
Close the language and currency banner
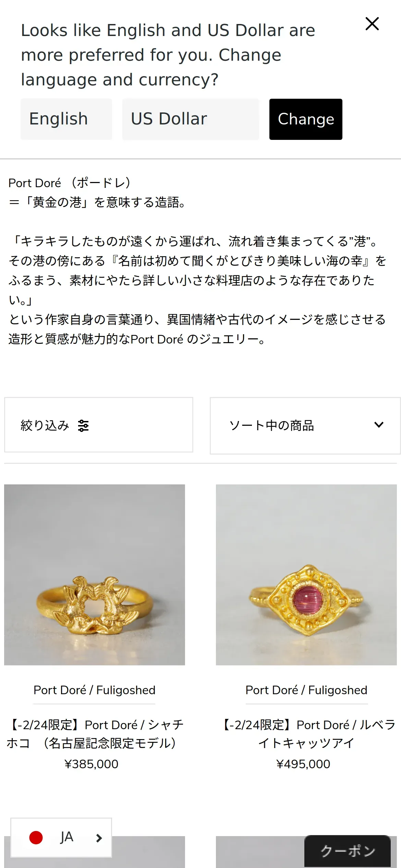372,24
